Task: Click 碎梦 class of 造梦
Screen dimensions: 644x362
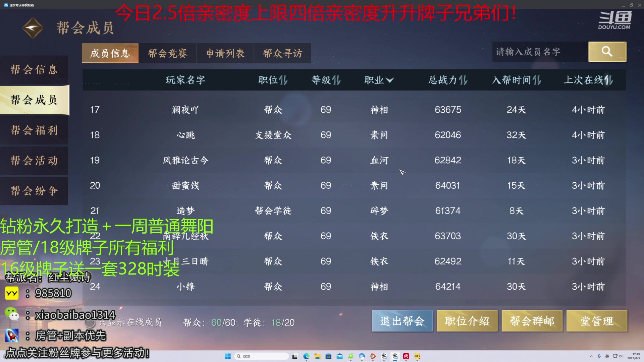Action: pos(379,210)
